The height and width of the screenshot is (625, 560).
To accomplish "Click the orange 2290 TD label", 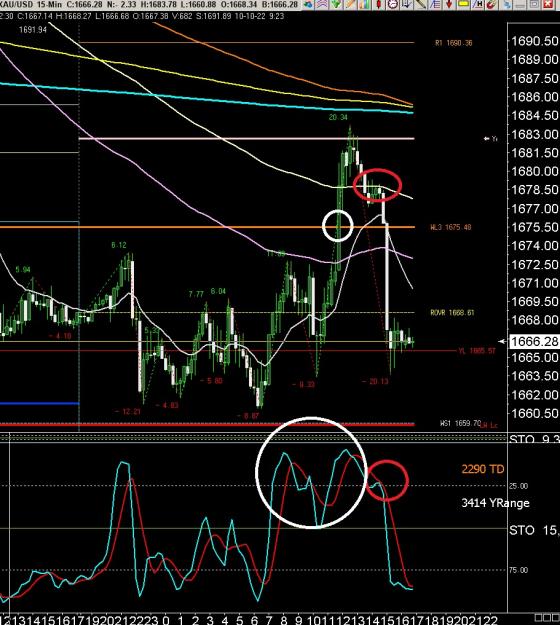I will pos(483,469).
